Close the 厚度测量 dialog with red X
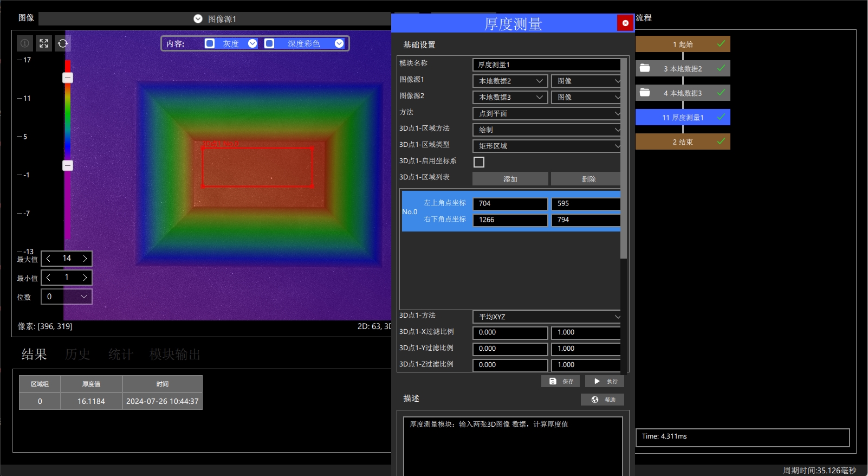Screen dimensions: 868x476 (x=625, y=23)
